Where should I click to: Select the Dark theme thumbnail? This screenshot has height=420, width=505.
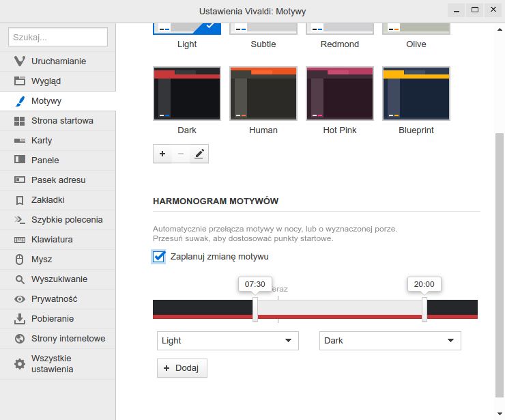(x=187, y=94)
